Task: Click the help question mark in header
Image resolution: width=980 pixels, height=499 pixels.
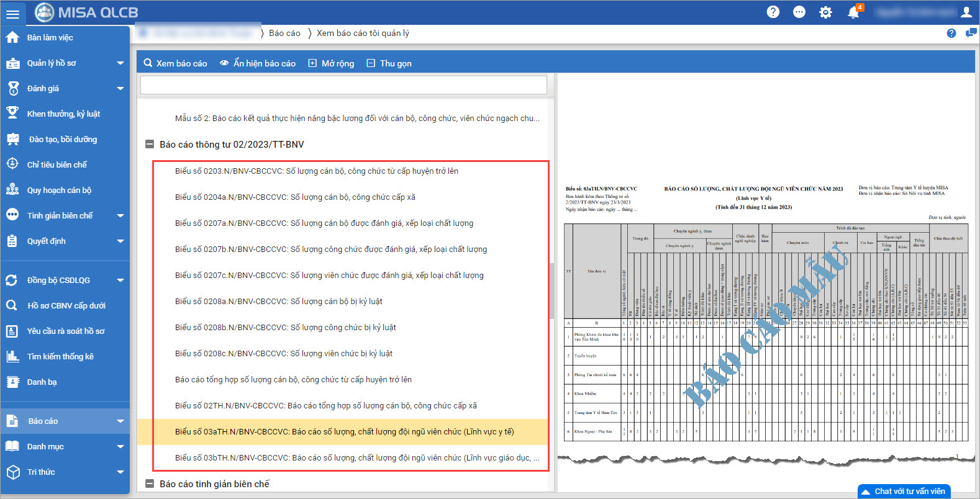Action: tap(773, 12)
